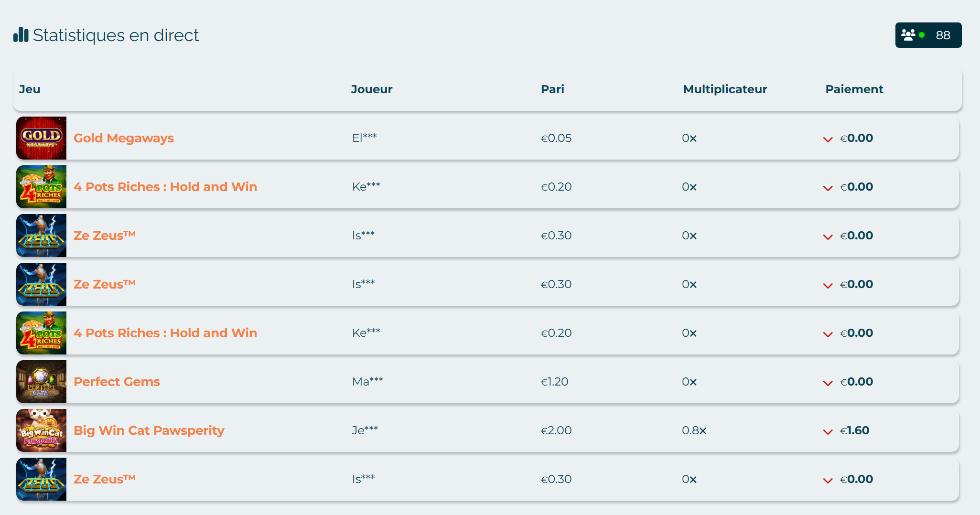Open Big Win Cat Pawsperity thumbnail
This screenshot has height=515, width=980.
point(42,430)
